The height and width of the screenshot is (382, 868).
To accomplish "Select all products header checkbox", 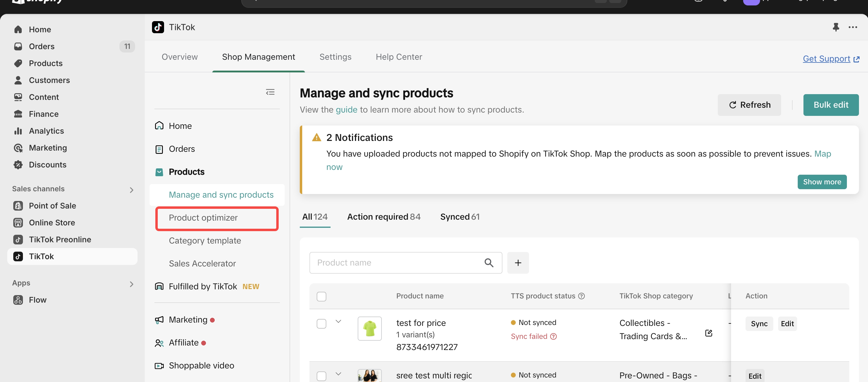I will (321, 296).
